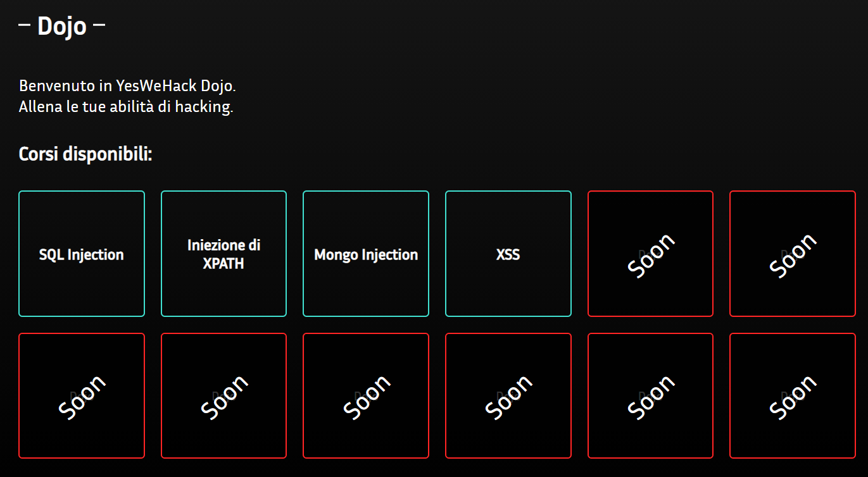The width and height of the screenshot is (868, 477).
Task: Select the Mongo Injection course tile
Action: pyautogui.click(x=366, y=254)
